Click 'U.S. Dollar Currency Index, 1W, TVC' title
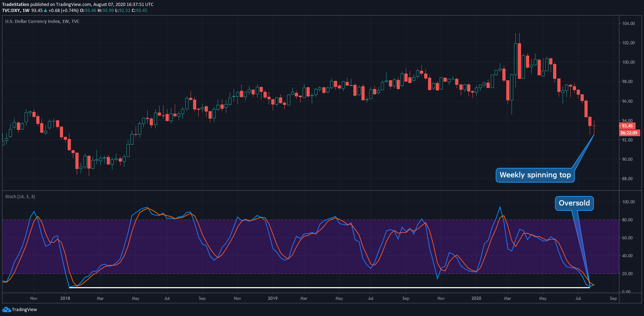Viewport: 644px width, 316px height. pos(42,21)
